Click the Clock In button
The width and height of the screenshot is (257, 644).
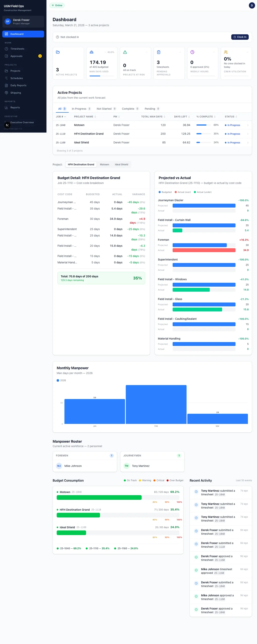coord(240,37)
